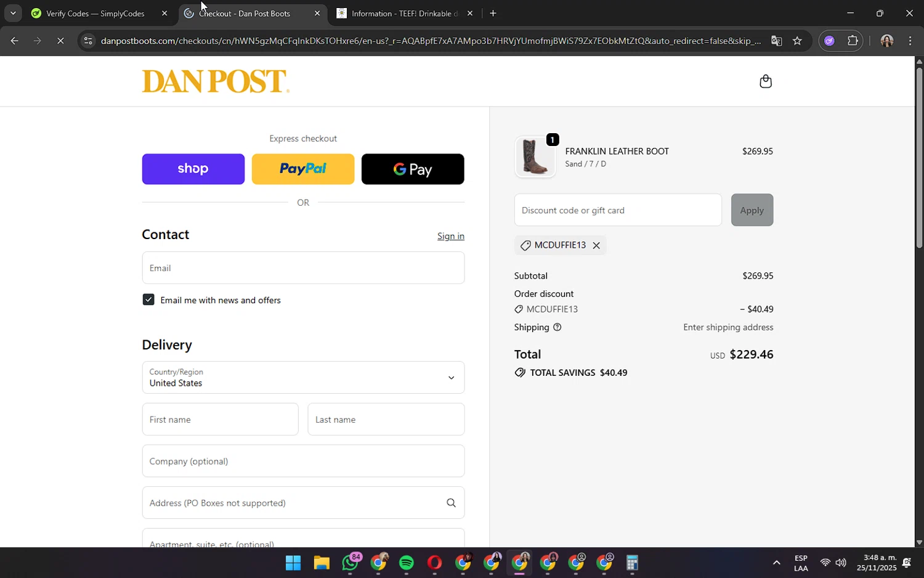Open Calculator from the taskbar
The height and width of the screenshot is (578, 924).
(x=632, y=563)
